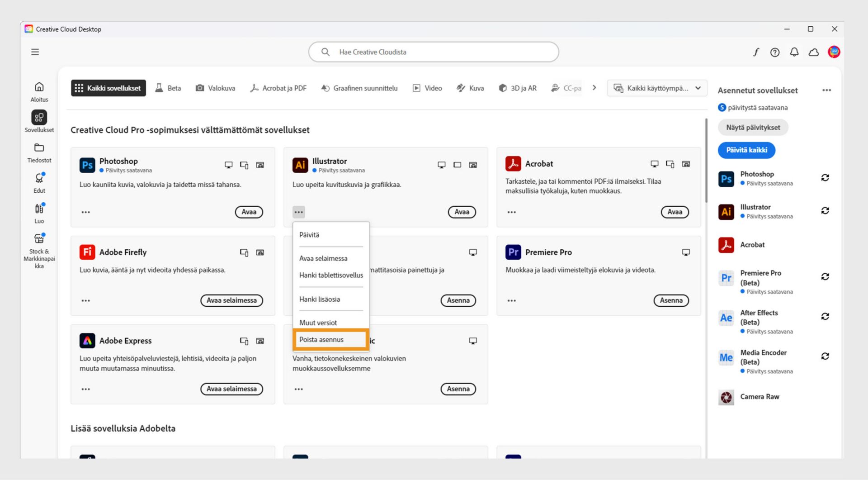
Task: Open Photoshop card three-dot menu
Action: point(86,212)
